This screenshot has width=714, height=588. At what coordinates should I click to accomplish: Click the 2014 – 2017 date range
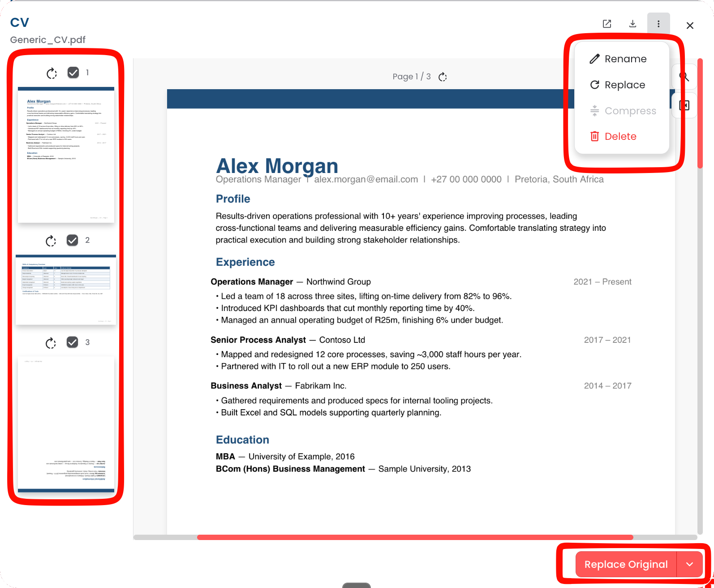coord(607,386)
